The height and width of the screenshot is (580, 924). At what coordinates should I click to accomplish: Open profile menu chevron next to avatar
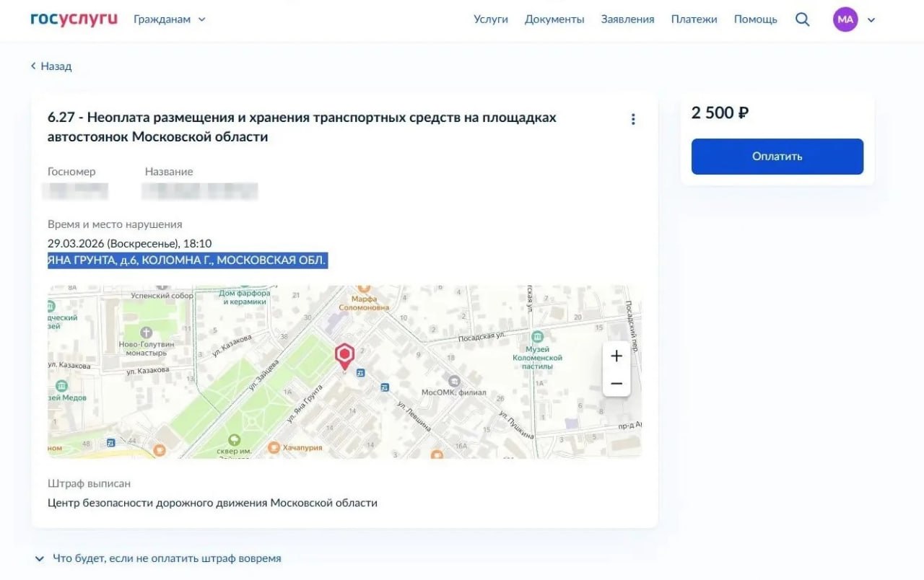click(871, 20)
